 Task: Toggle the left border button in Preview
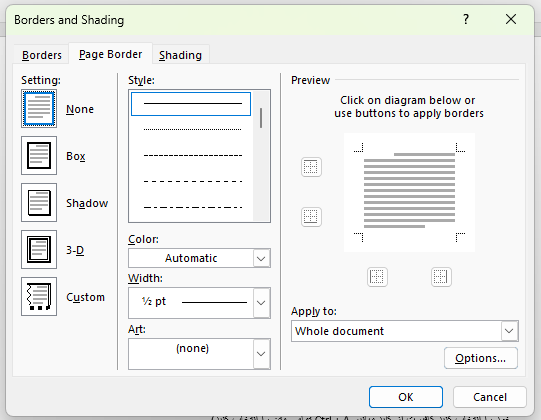click(377, 277)
